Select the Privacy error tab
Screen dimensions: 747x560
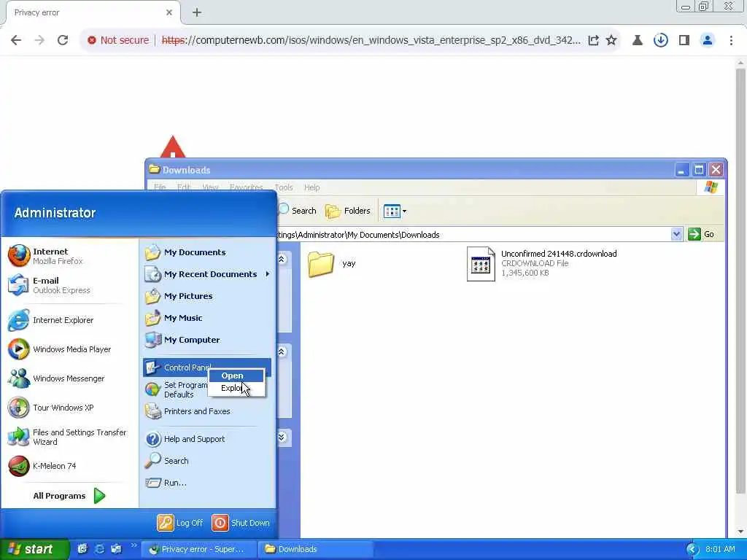pos(93,12)
